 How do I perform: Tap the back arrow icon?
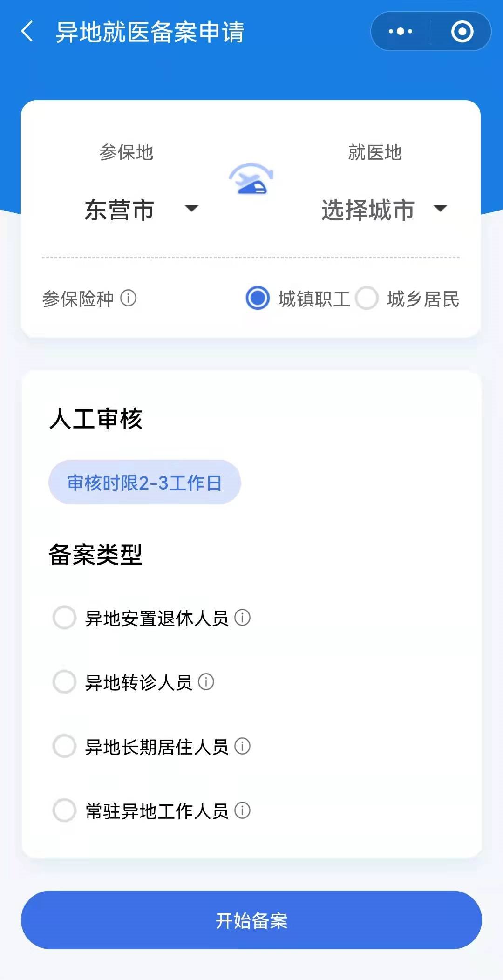[27, 32]
